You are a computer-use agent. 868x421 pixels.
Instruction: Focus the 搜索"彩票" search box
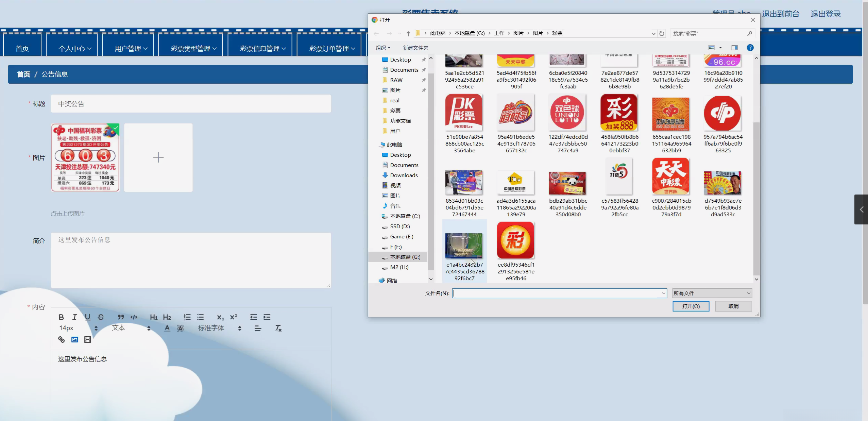[x=713, y=33]
